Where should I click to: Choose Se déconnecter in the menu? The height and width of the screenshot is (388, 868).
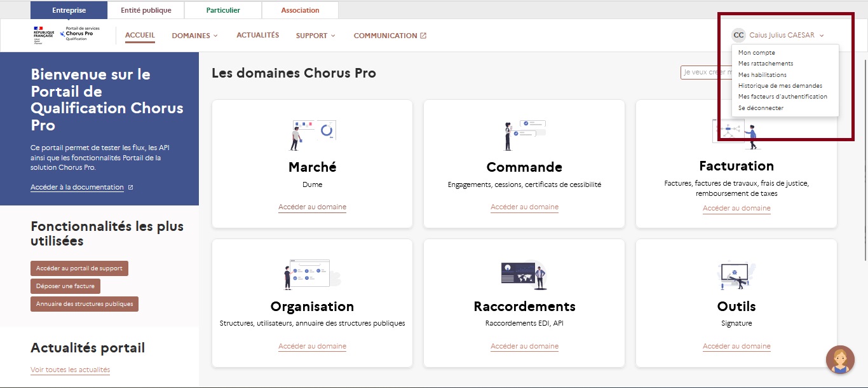click(760, 107)
